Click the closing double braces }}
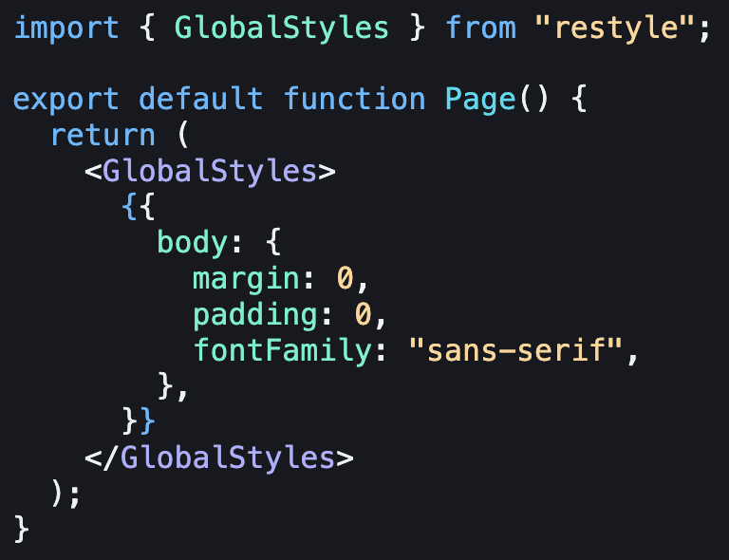Screen dimensions: 729x560 pos(138,420)
